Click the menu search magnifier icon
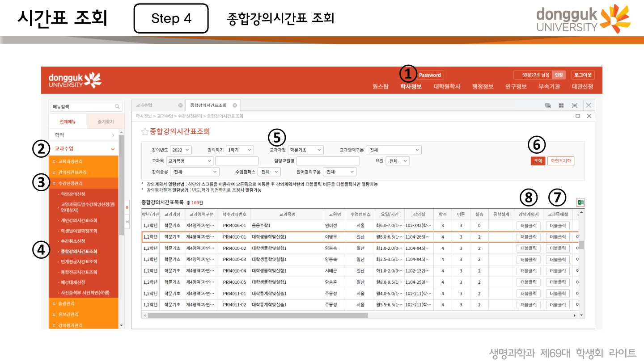The height and width of the screenshot is (362, 644). tap(118, 107)
